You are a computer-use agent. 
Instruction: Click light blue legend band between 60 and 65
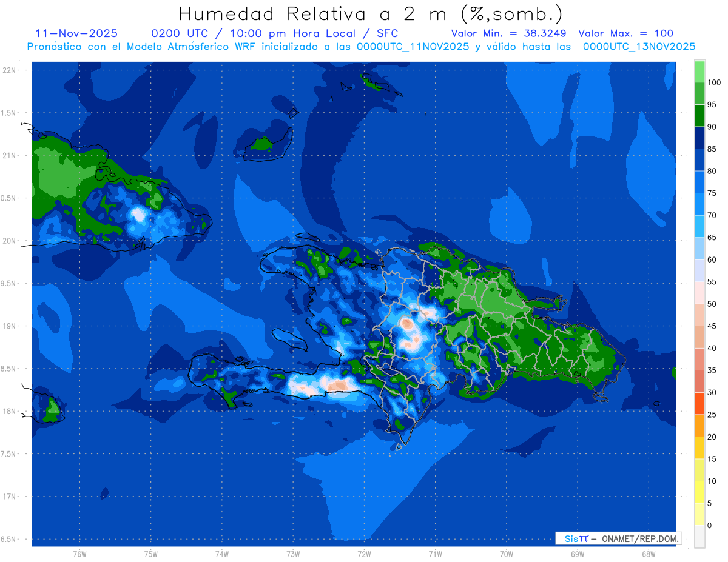tap(699, 249)
